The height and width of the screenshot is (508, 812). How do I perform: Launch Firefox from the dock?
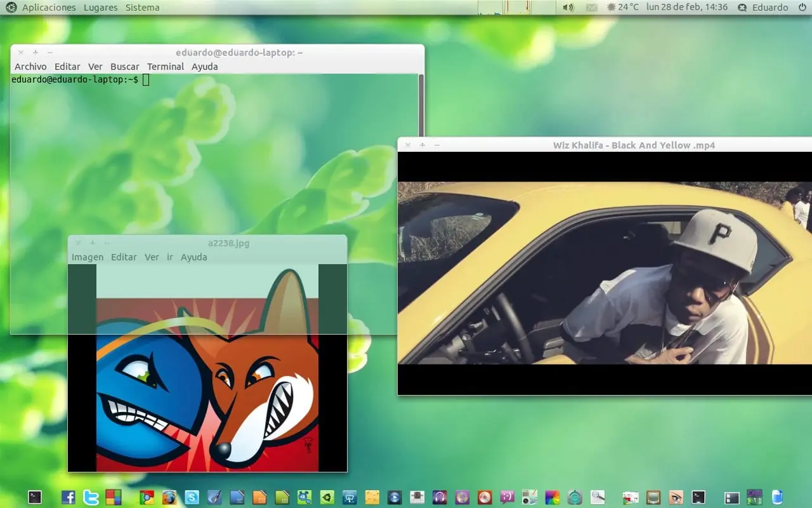[x=169, y=498]
